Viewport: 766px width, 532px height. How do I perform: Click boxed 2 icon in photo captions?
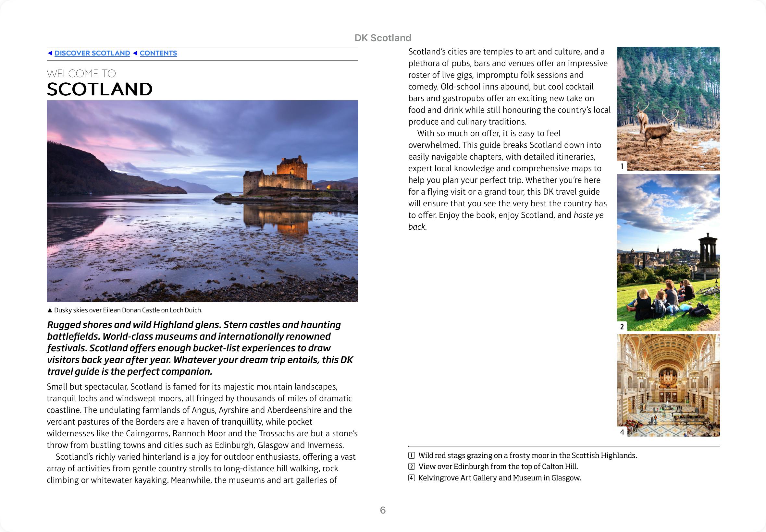point(412,466)
